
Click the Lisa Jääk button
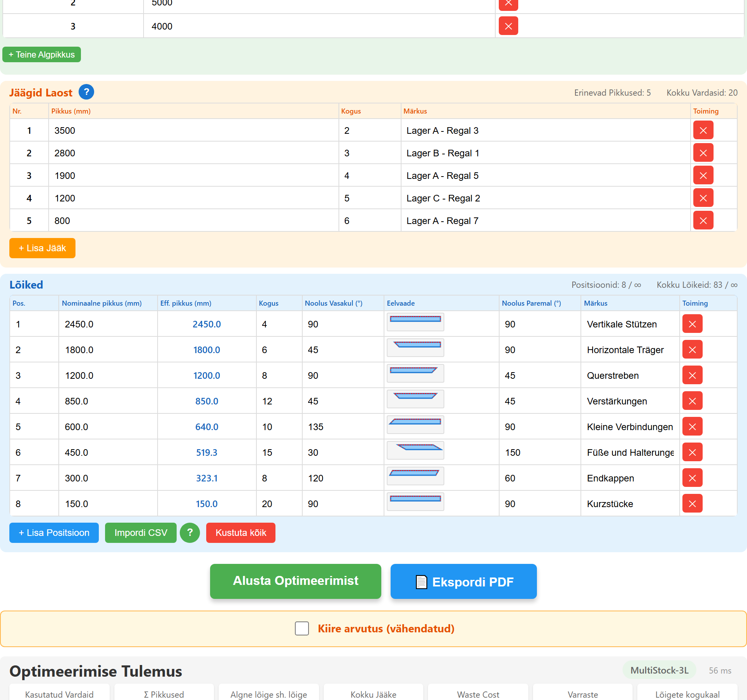point(42,248)
